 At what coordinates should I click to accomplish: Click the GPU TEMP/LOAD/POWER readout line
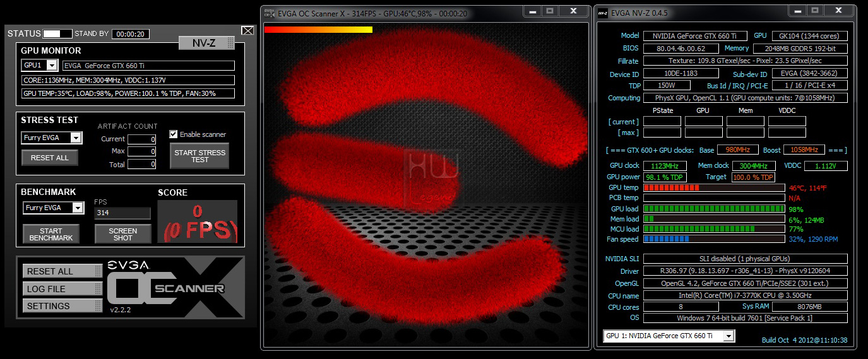[128, 93]
